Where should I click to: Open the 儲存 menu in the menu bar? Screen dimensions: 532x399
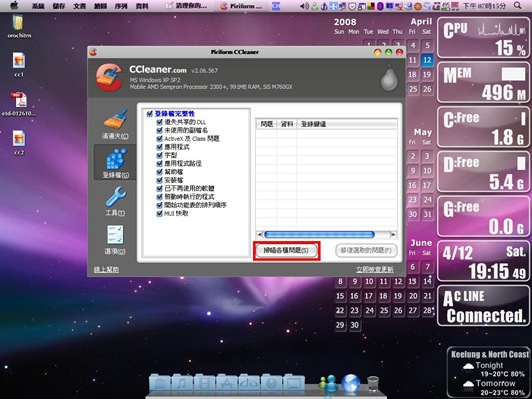tap(59, 6)
